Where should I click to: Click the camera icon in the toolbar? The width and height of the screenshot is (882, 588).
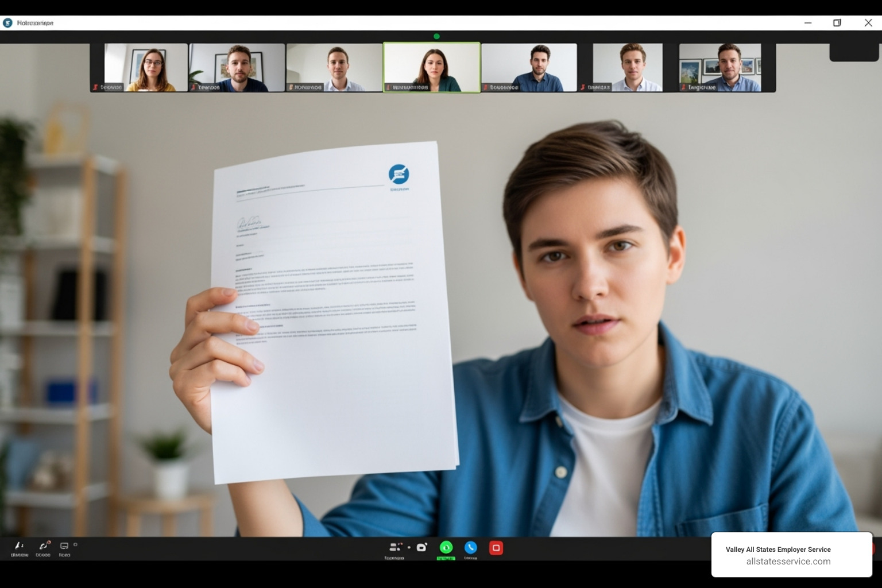tap(422, 547)
